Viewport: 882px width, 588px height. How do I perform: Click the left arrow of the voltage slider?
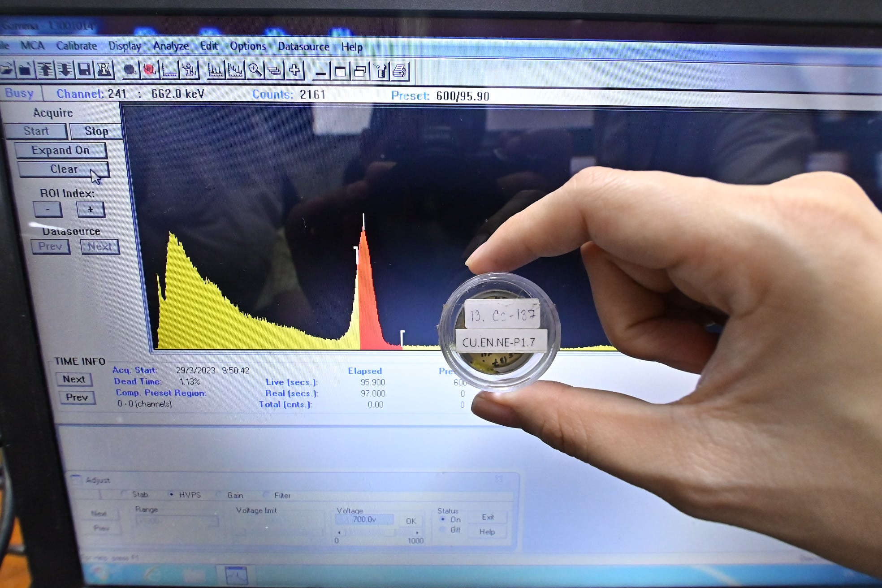coord(339,533)
